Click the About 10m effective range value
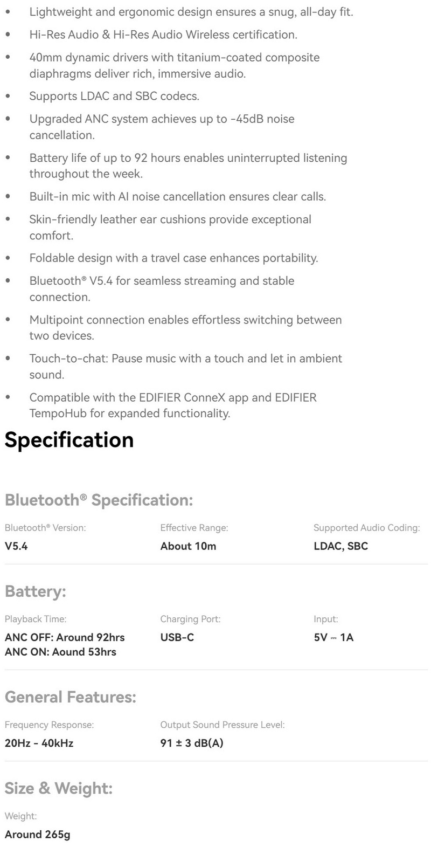 click(x=188, y=546)
